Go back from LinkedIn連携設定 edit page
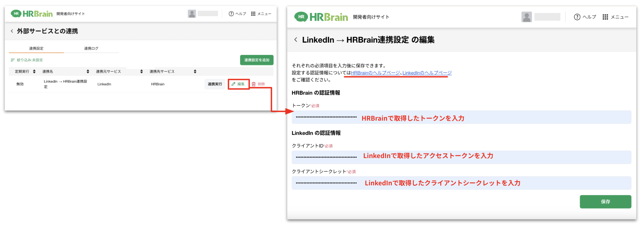The image size is (644, 228). point(296,40)
